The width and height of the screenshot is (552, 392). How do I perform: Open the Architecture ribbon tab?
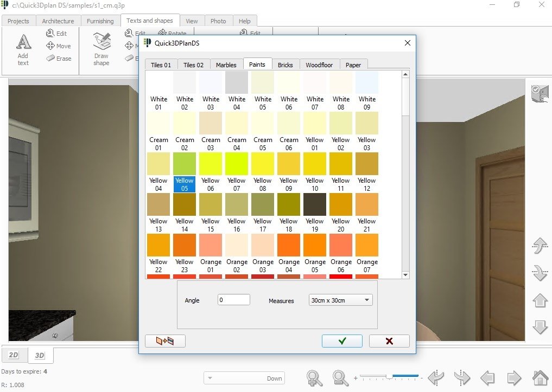click(x=58, y=21)
